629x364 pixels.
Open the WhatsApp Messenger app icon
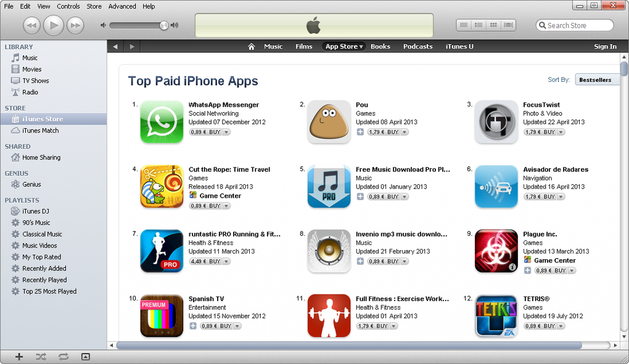pyautogui.click(x=162, y=122)
